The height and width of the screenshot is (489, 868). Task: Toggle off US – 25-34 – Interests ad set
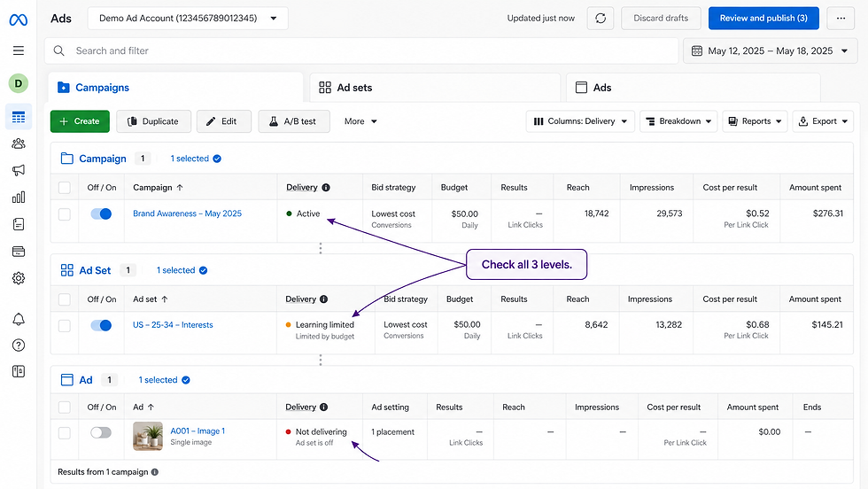click(101, 325)
